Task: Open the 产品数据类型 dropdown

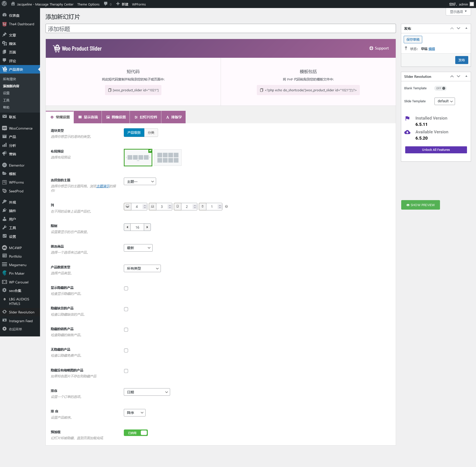Action: point(142,268)
